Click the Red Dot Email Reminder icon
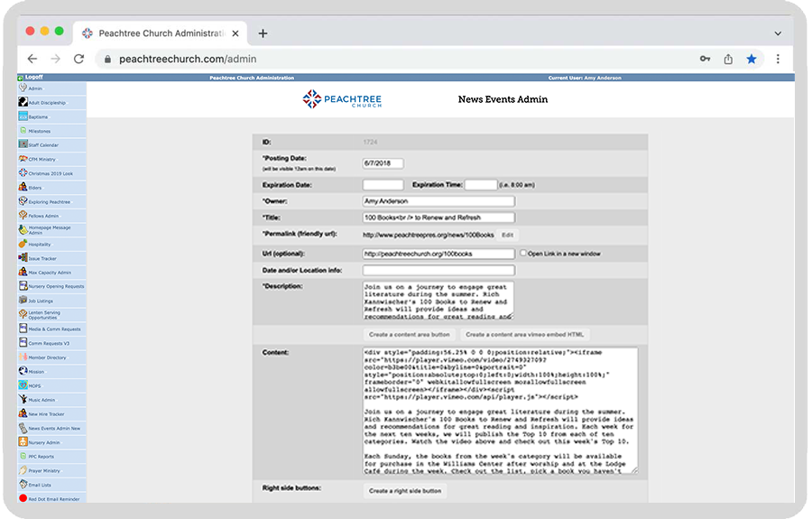The width and height of the screenshot is (812, 519). coord(23,498)
